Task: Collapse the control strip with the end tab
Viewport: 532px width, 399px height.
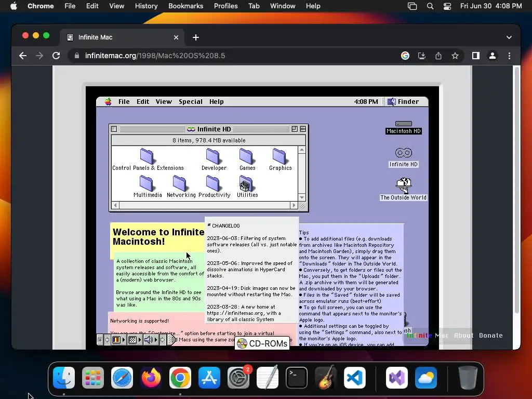Action: pos(172,340)
